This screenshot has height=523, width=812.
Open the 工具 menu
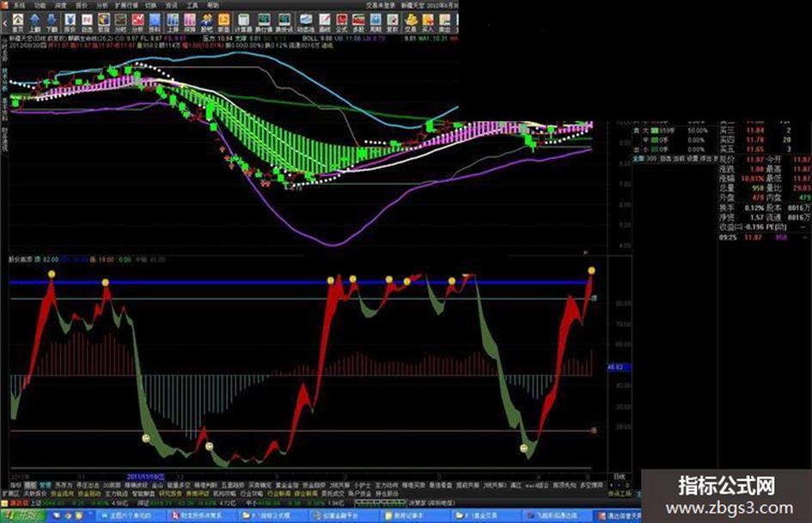pos(192,5)
